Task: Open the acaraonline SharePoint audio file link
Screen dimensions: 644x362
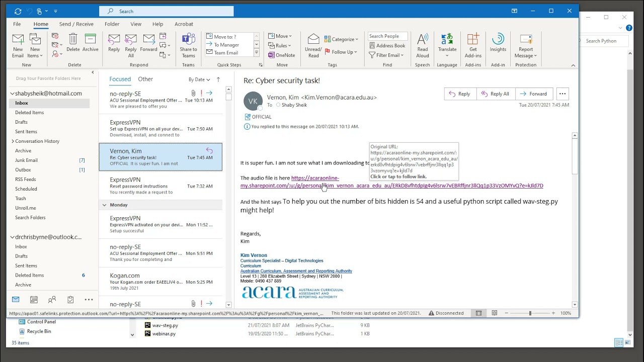Action: pyautogui.click(x=391, y=182)
